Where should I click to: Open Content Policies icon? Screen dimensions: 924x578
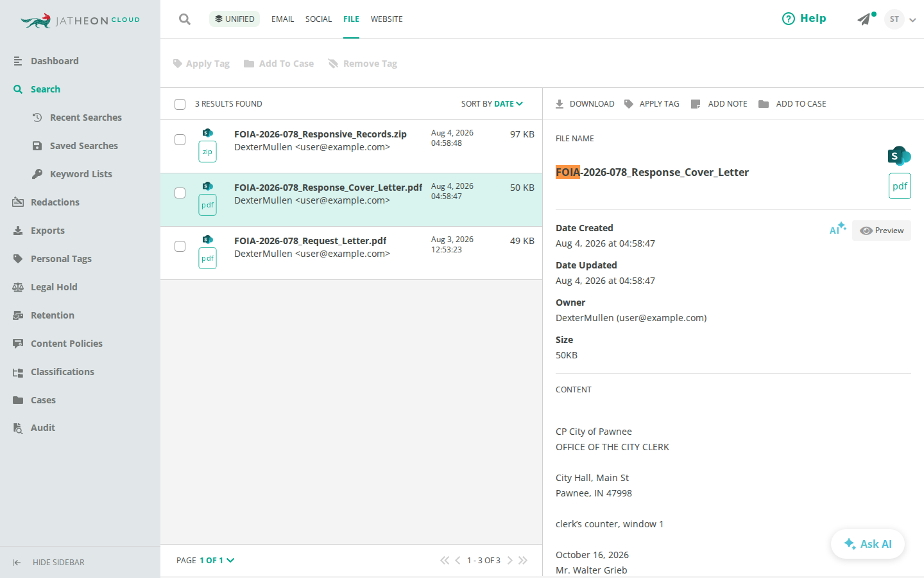18,344
